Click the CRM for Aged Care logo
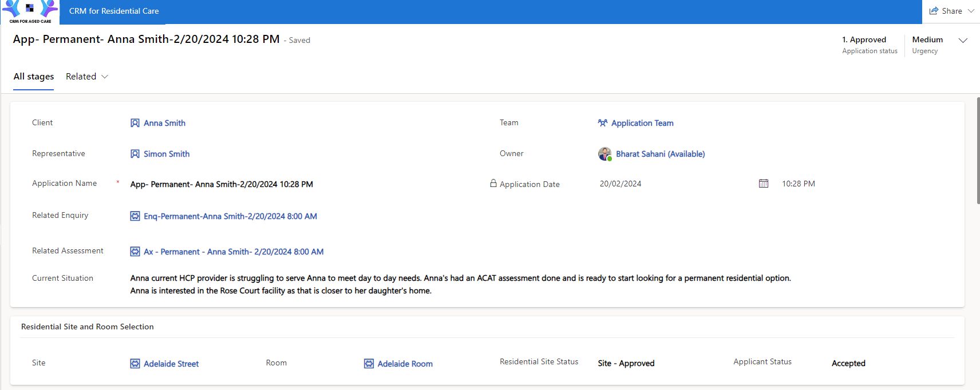The width and height of the screenshot is (980, 390). pyautogui.click(x=30, y=12)
